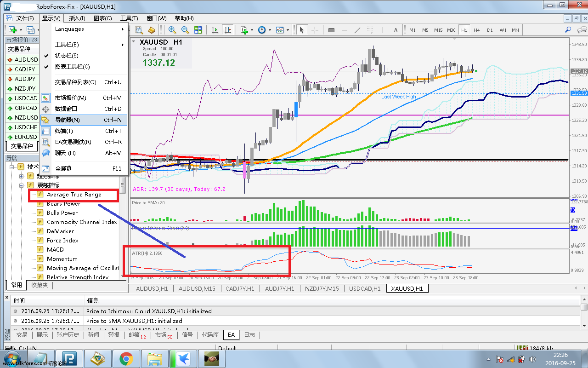Choose 全屏幕 F11 menu item

point(84,169)
